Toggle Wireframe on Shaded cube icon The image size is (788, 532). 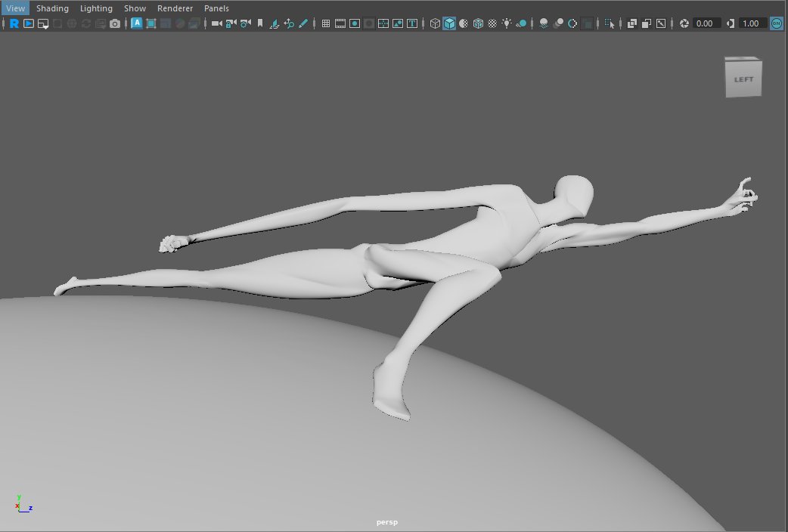[x=479, y=23]
